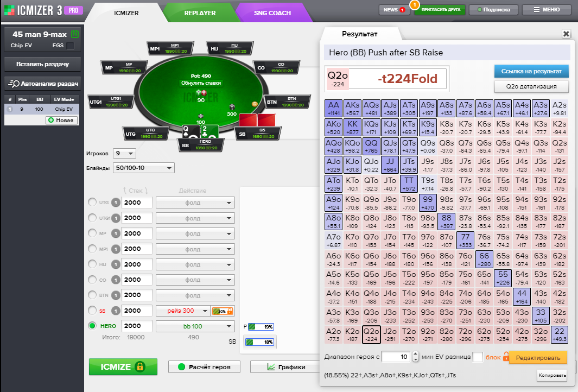Screen dimensions: 578x392
Task: Click the Ссылка на результат button
Action: point(531,71)
